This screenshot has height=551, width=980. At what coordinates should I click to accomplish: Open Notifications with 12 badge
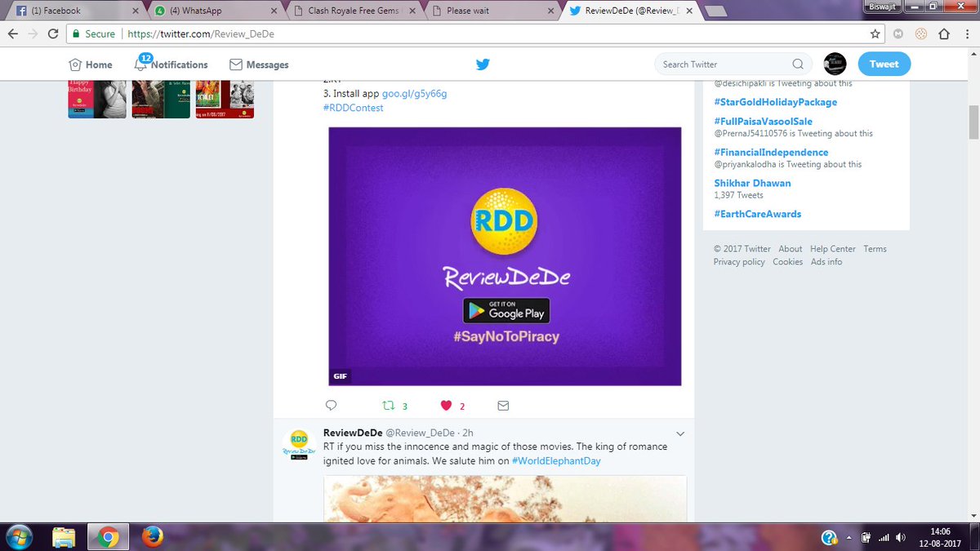tap(171, 64)
